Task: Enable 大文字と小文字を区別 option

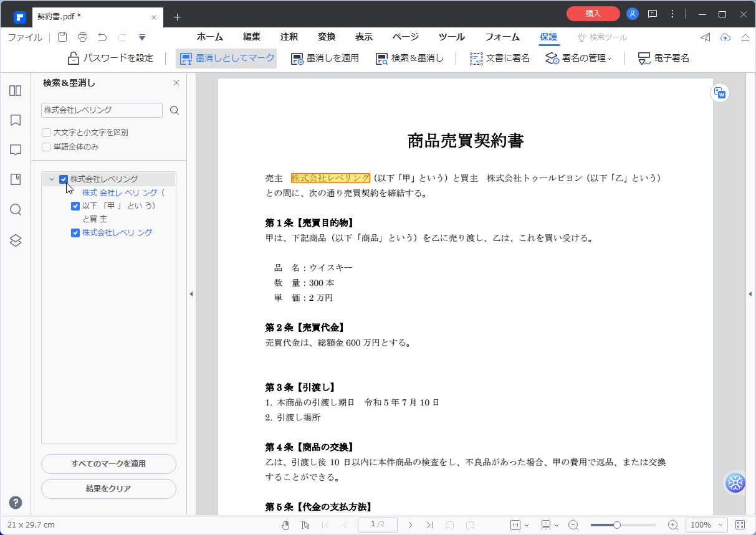Action: [x=46, y=132]
